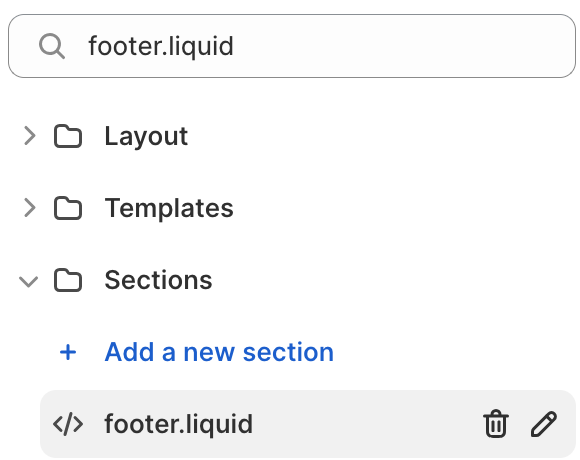580x460 pixels.
Task: Click the Sections folder icon
Action: pyautogui.click(x=68, y=280)
